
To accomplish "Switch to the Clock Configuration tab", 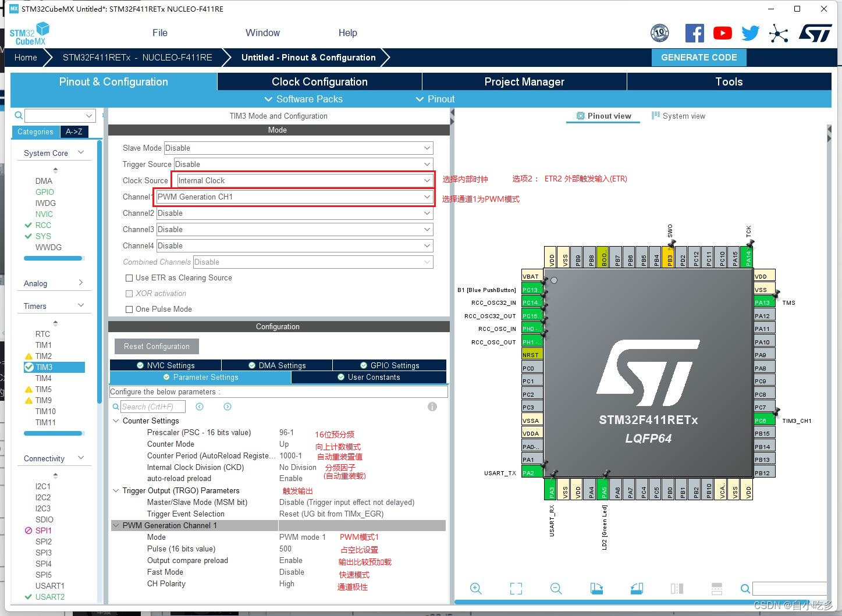I will (x=319, y=81).
